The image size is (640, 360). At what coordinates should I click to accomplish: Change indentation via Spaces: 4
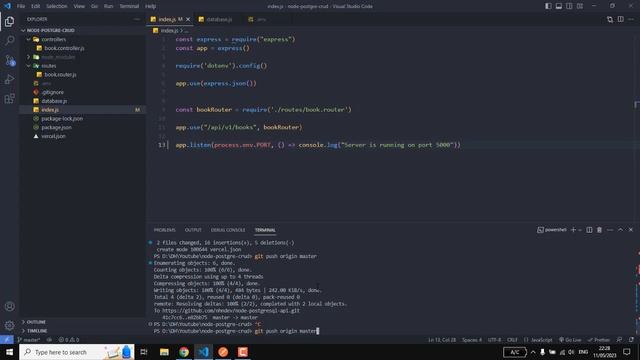tap(471, 340)
